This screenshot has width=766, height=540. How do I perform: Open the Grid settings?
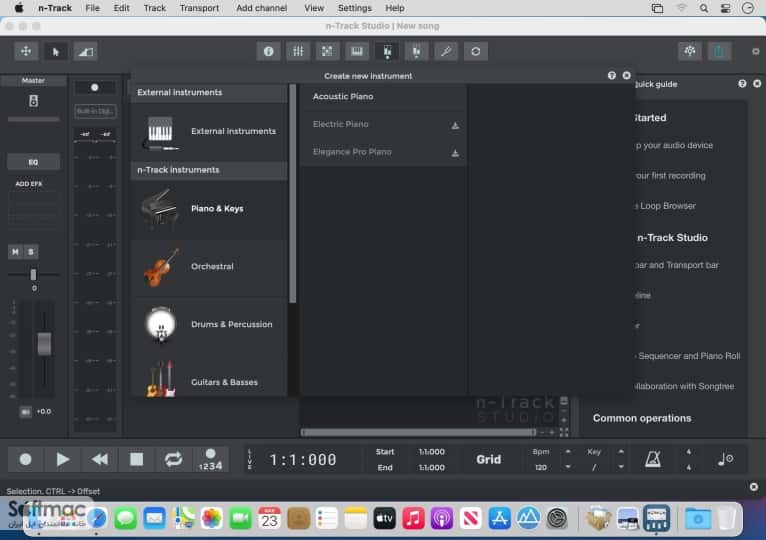[489, 459]
